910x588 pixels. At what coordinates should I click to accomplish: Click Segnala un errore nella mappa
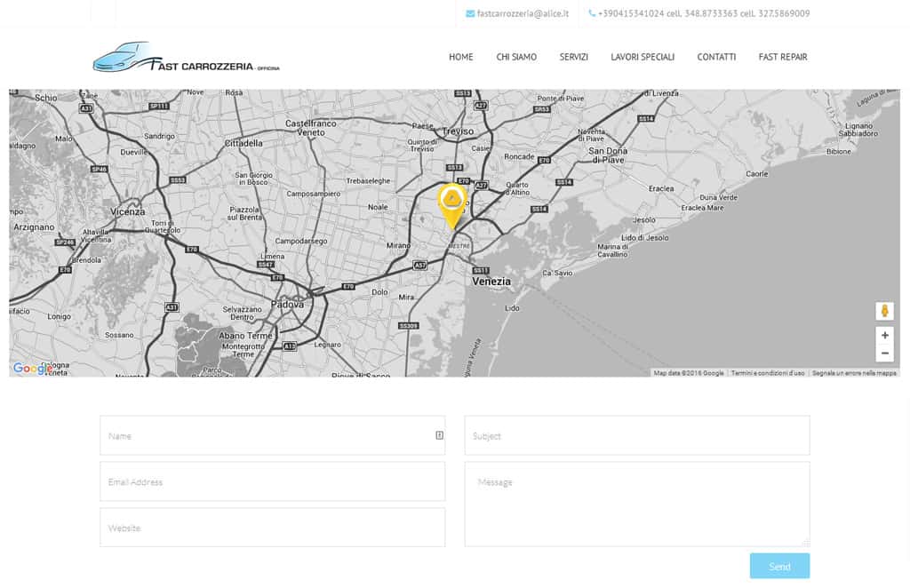854,373
